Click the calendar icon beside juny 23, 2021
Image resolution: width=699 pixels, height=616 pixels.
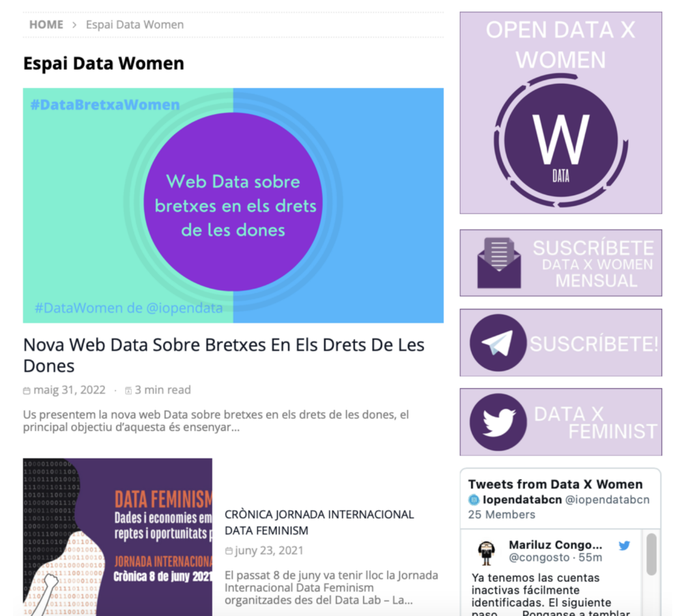(x=229, y=551)
